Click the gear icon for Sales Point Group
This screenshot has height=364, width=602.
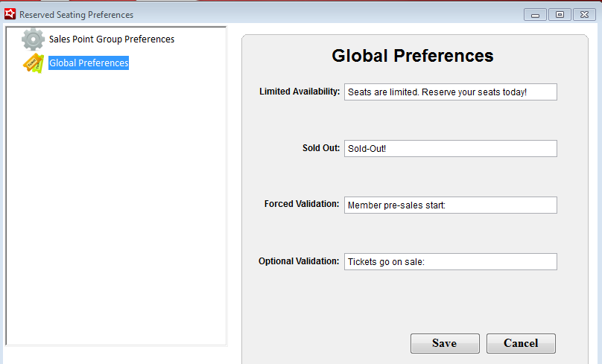33,39
